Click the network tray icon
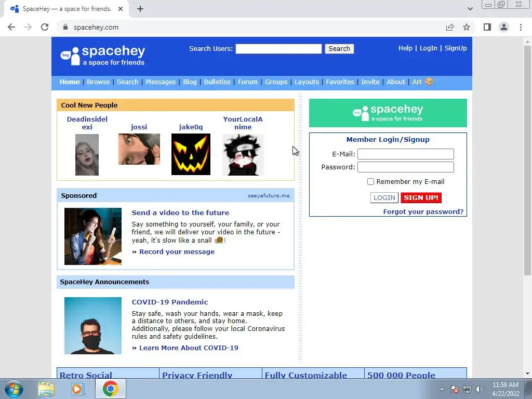The image size is (532, 399). coord(467,389)
